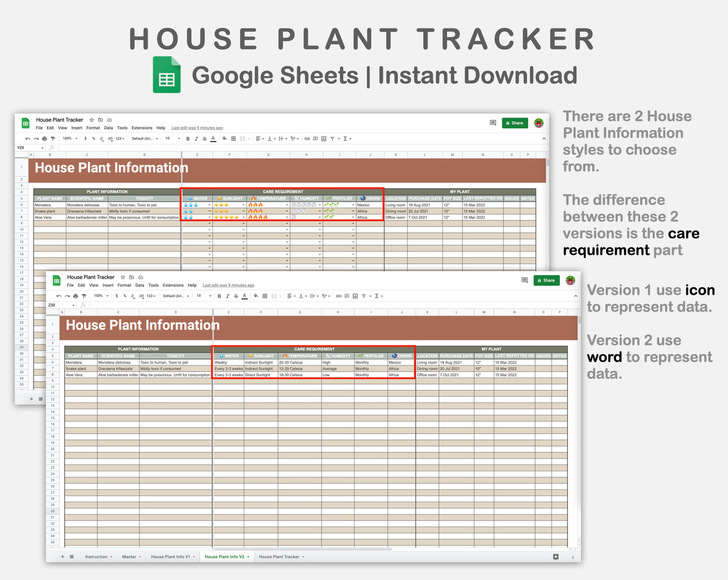The height and width of the screenshot is (580, 728).
Task: Click the Share button
Action: (x=547, y=280)
